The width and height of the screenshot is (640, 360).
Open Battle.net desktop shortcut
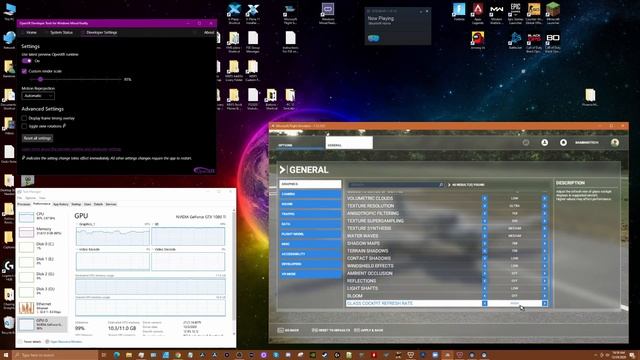tap(515, 41)
